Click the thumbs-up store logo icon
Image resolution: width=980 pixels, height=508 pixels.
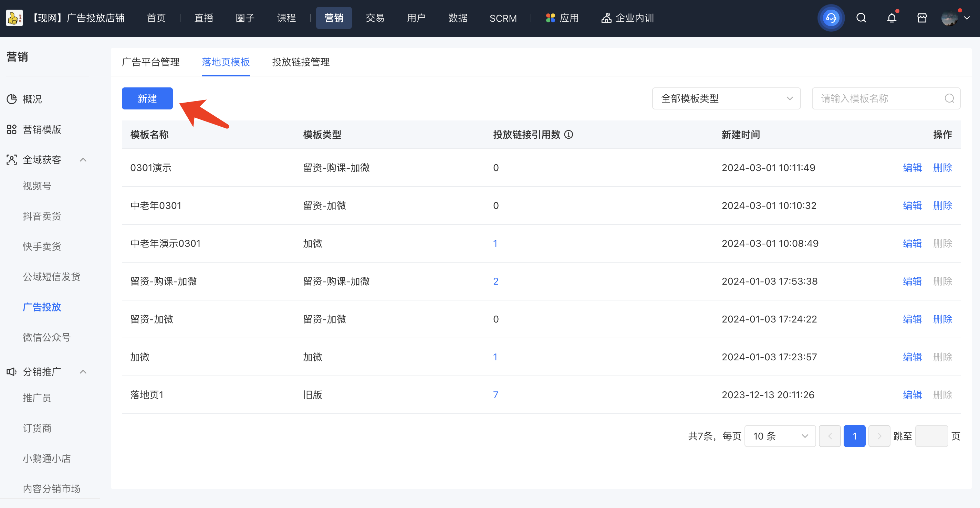pos(14,18)
